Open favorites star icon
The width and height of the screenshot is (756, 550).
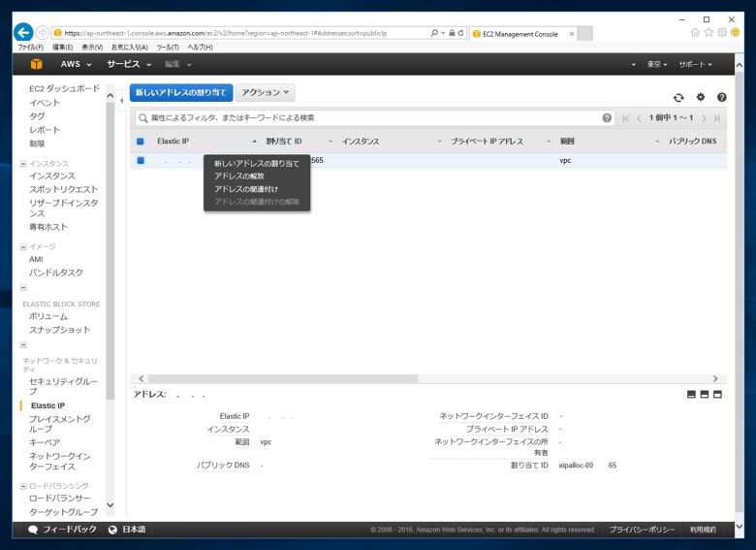tap(709, 32)
